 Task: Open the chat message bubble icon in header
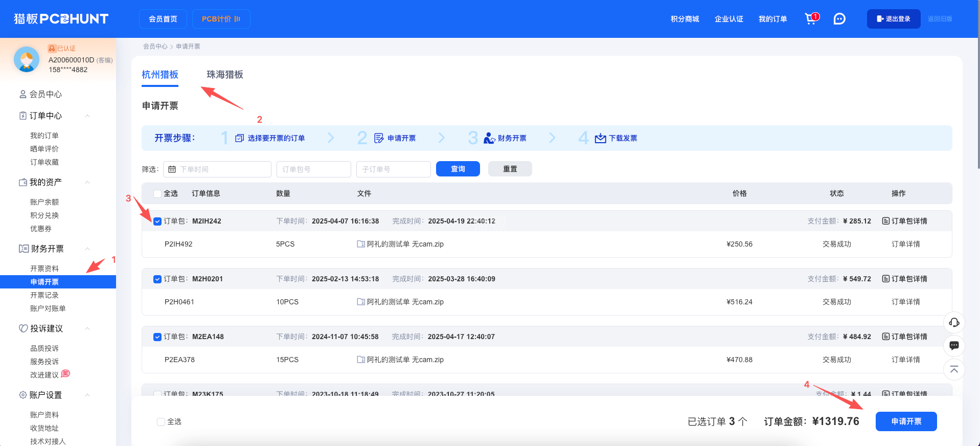coord(839,19)
